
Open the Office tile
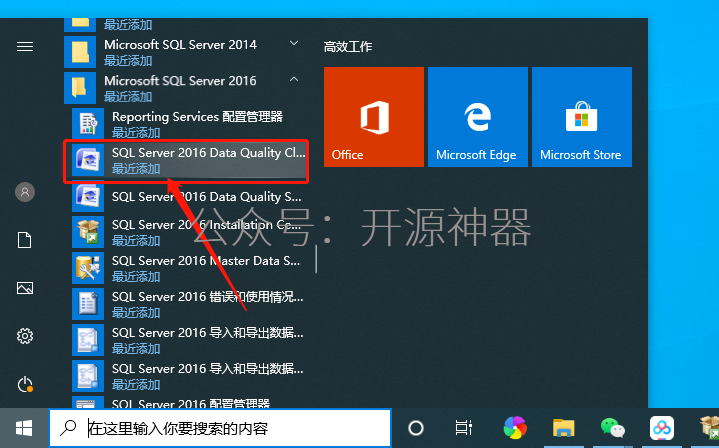tap(374, 117)
